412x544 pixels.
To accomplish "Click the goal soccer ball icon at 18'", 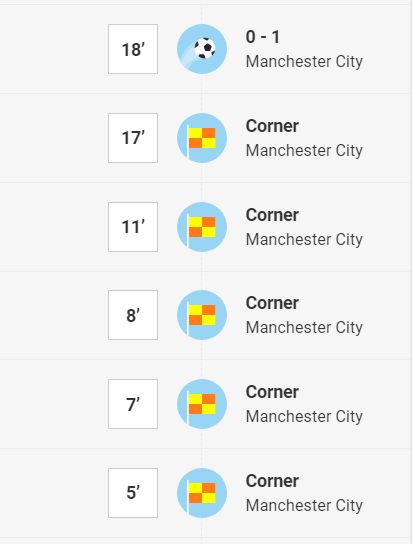I will coord(202,49).
